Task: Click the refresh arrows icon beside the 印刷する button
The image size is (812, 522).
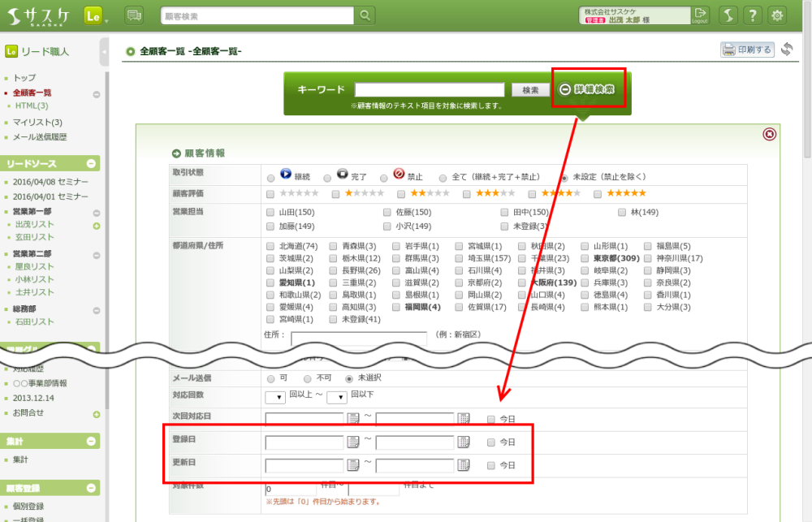Action: [786, 50]
